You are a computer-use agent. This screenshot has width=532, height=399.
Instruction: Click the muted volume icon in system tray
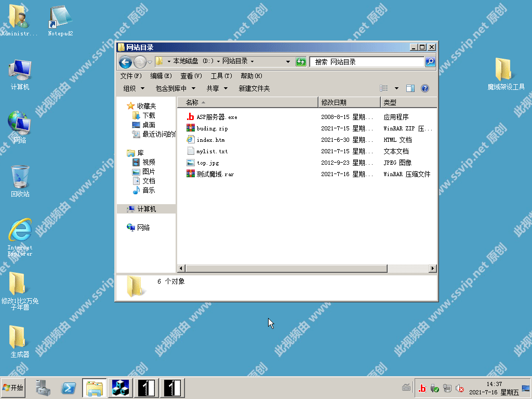click(x=460, y=388)
